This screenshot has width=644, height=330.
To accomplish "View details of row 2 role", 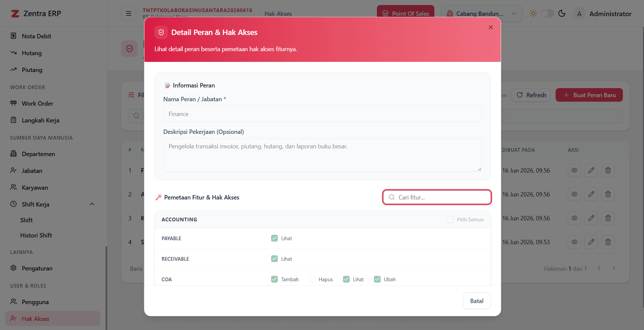I will click(574, 194).
